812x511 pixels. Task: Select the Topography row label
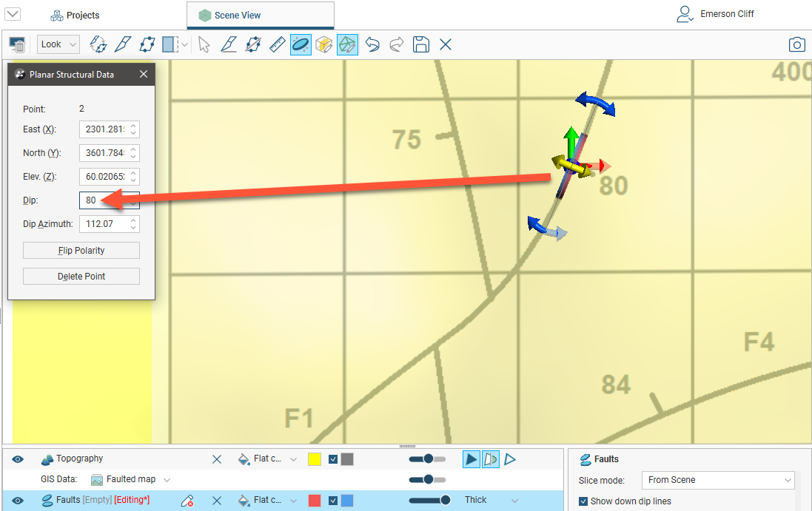pyautogui.click(x=79, y=458)
